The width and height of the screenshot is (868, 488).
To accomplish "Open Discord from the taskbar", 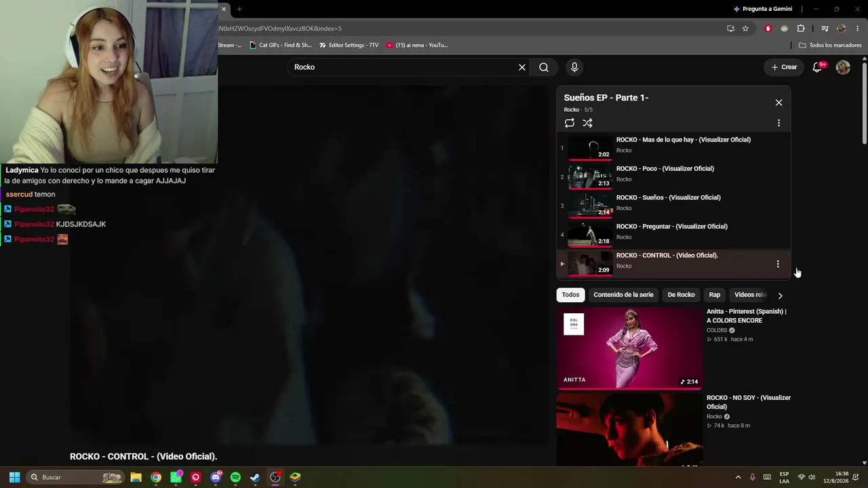I will point(216,477).
